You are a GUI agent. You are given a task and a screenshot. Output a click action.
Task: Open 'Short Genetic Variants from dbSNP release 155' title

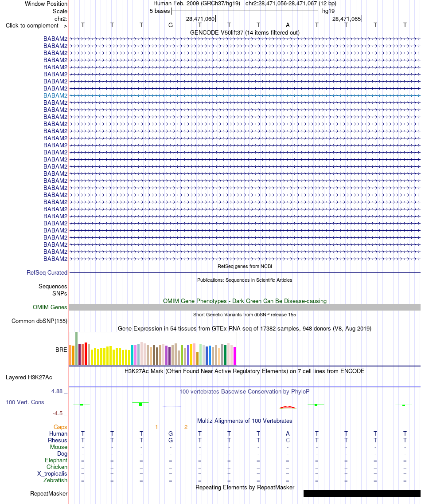coord(245,315)
